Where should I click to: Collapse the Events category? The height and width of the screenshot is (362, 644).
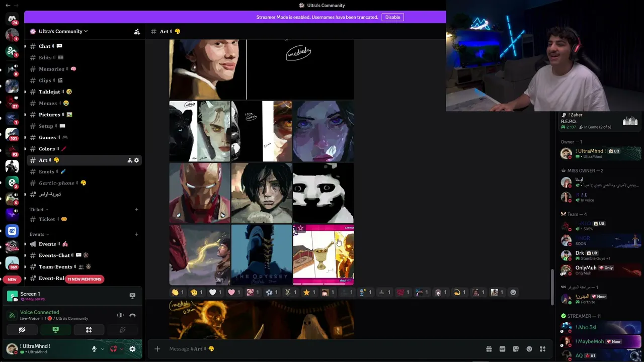[39, 234]
